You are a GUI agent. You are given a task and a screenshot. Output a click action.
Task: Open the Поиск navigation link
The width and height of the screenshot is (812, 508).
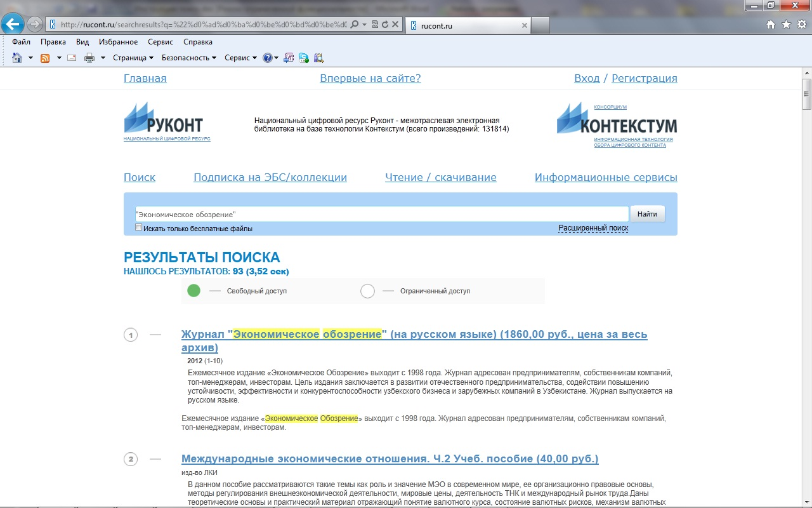click(x=140, y=177)
